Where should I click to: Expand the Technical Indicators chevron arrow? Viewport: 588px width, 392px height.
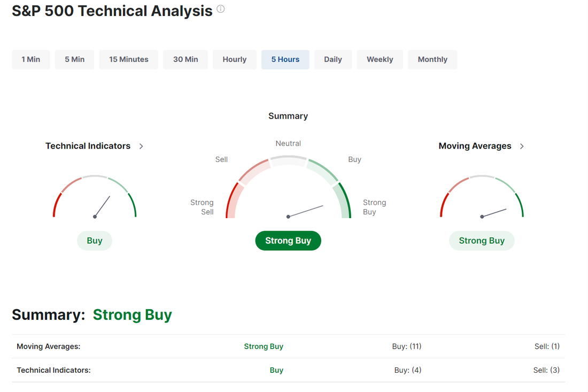(x=141, y=147)
